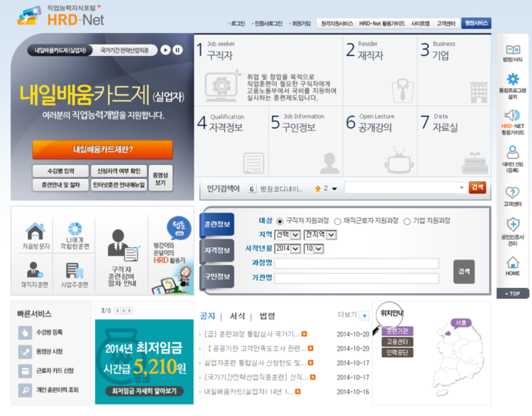This screenshot has width=532, height=416.
Task: Select 내일배움카드제(실업자) banner tab
Action: (60, 50)
